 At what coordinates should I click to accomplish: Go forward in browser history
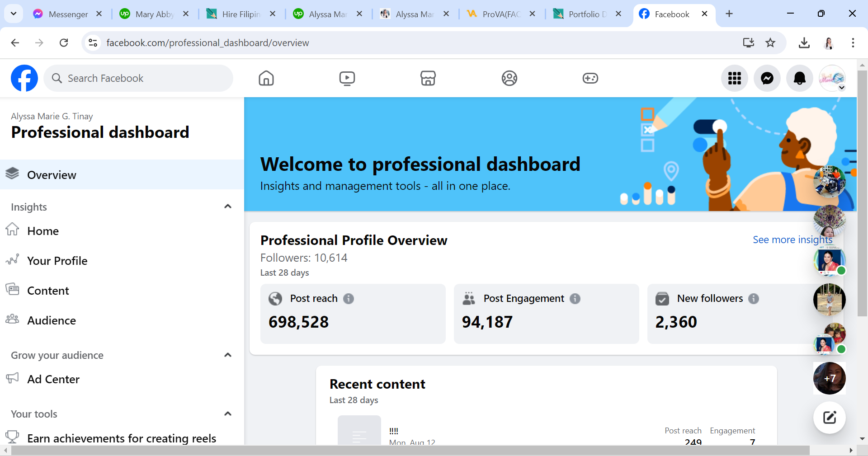point(39,43)
